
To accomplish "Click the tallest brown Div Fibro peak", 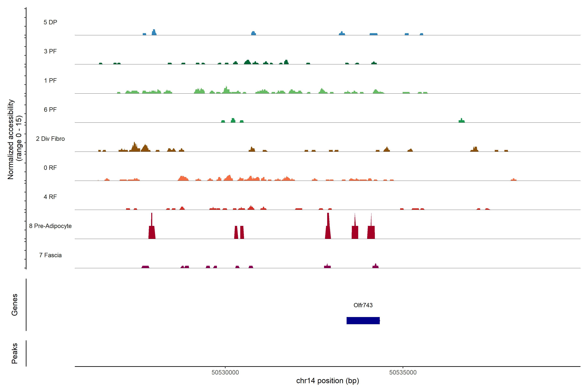I will point(134,148).
